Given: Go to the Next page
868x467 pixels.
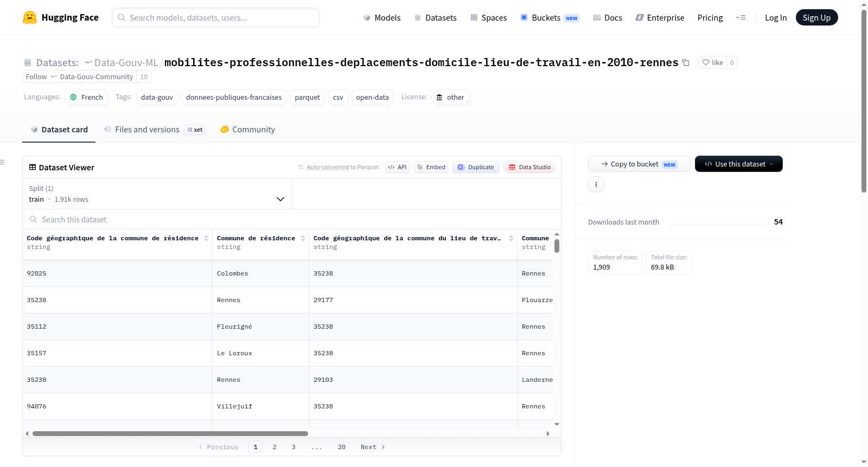Looking at the screenshot, I should pyautogui.click(x=373, y=447).
